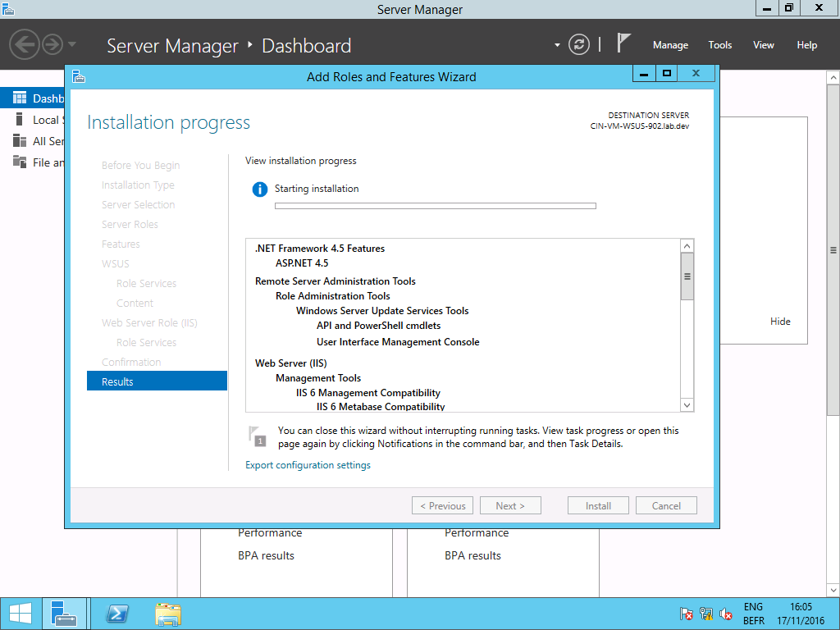The height and width of the screenshot is (630, 840).
Task: Click the Action Center flag tray icon
Action: point(686,614)
